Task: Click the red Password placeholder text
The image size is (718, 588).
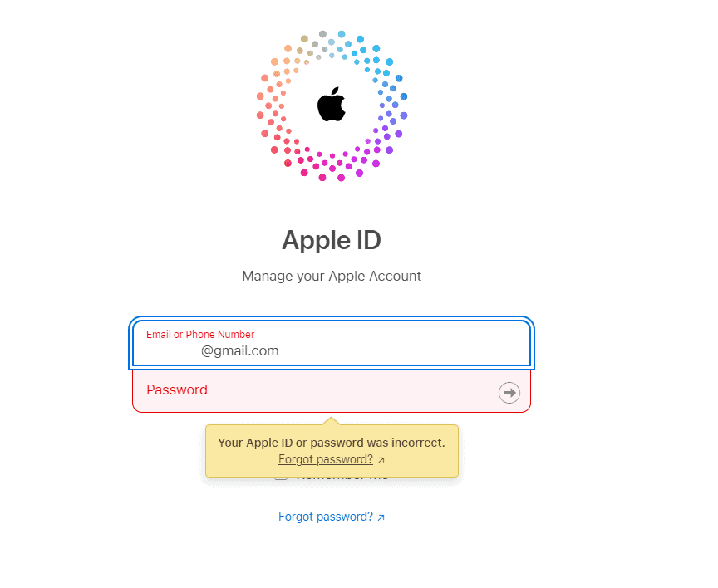Action: point(177,390)
